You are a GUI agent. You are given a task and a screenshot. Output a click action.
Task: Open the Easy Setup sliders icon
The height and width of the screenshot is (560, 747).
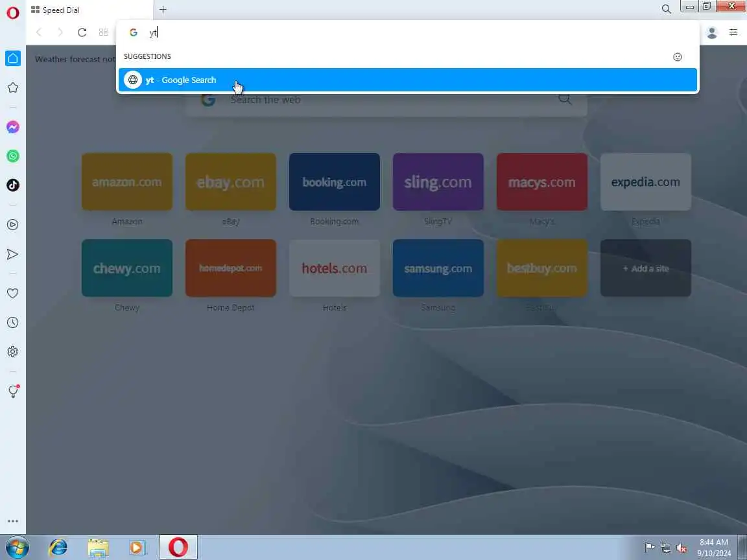coord(733,32)
